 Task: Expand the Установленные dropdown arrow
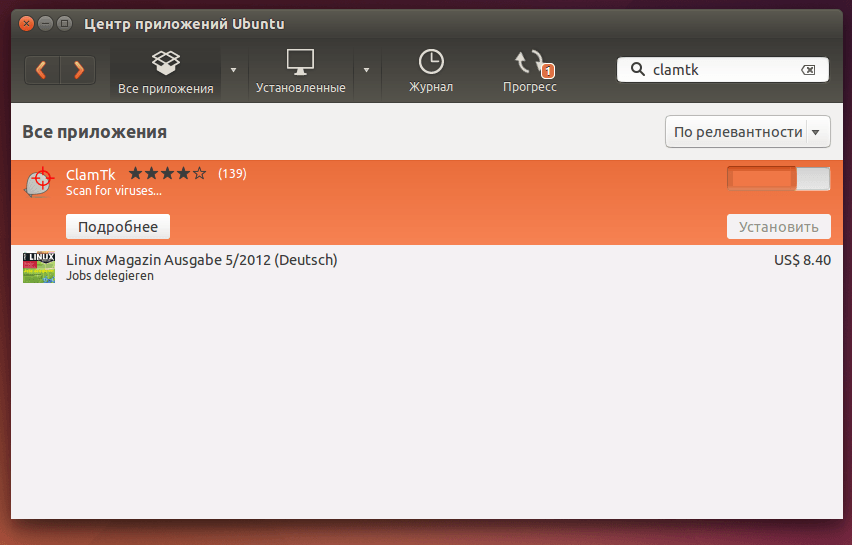click(x=367, y=70)
